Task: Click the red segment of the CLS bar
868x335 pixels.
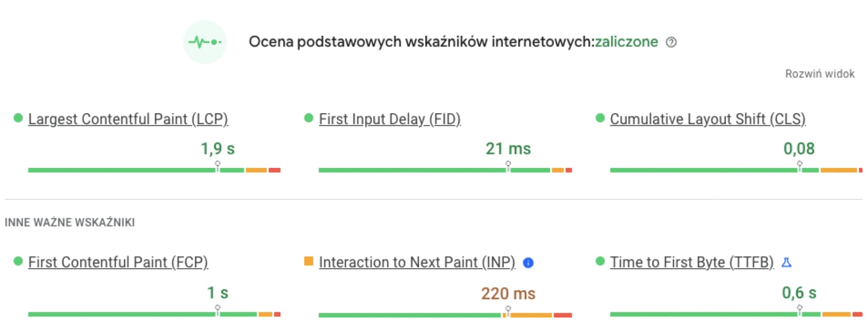Action: point(861,170)
